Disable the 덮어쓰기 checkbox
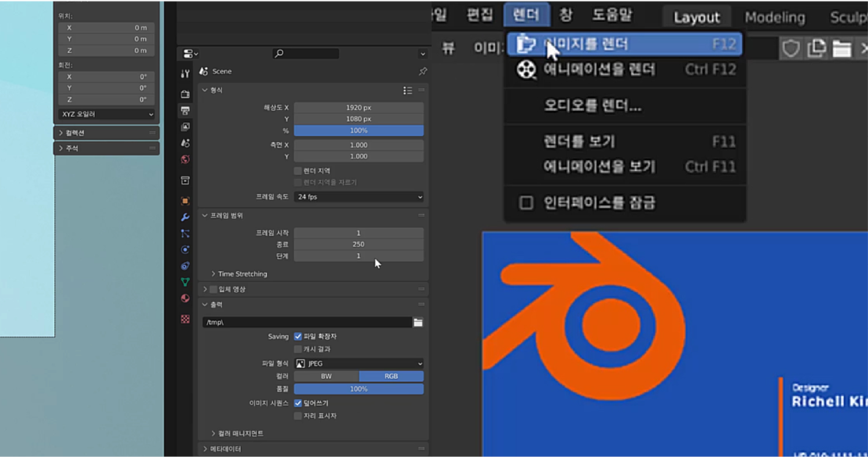The width and height of the screenshot is (868, 457). (x=298, y=403)
